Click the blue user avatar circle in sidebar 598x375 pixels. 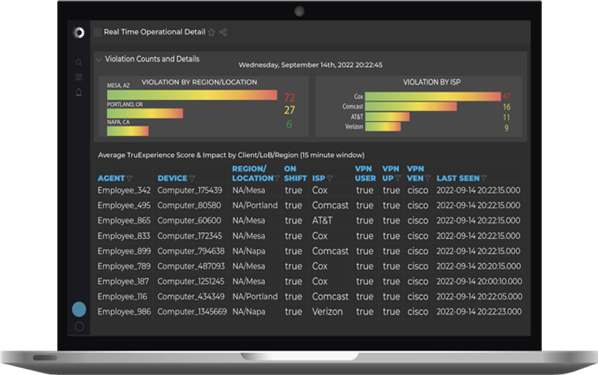point(79,309)
